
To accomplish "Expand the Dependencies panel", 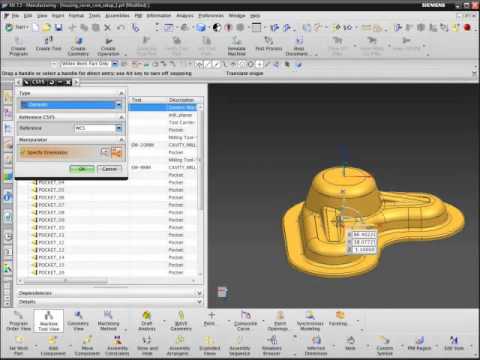I will click(x=110, y=293).
